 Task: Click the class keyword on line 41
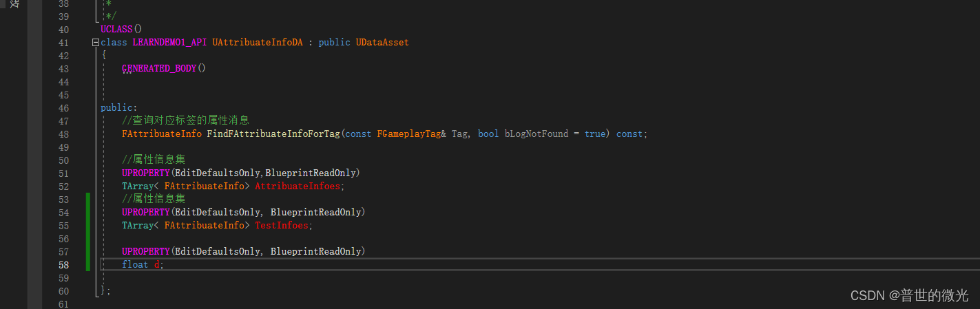114,42
